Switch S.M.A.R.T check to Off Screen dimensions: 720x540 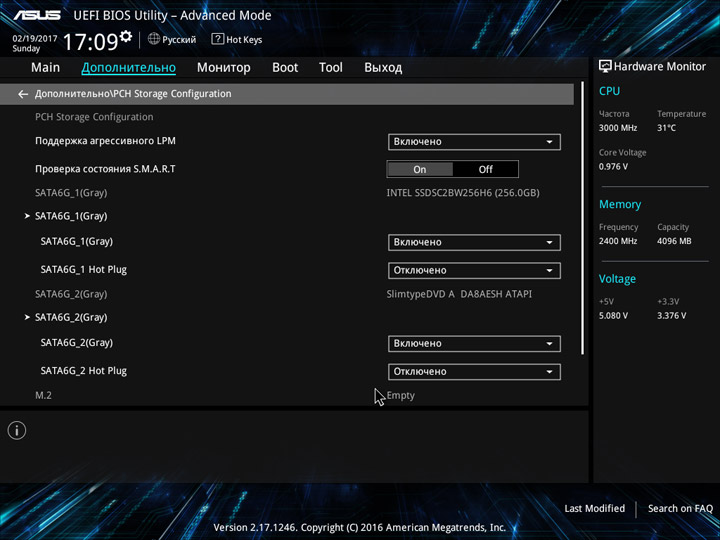[x=485, y=169]
